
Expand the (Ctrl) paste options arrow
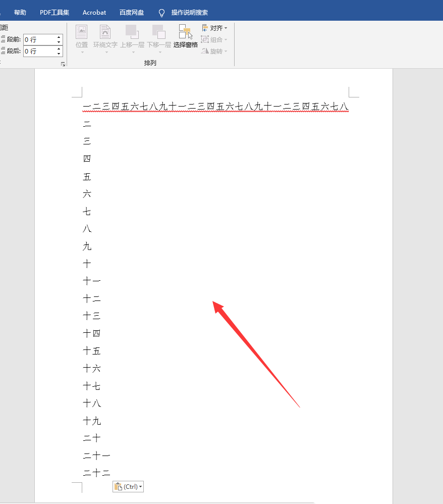(141, 487)
